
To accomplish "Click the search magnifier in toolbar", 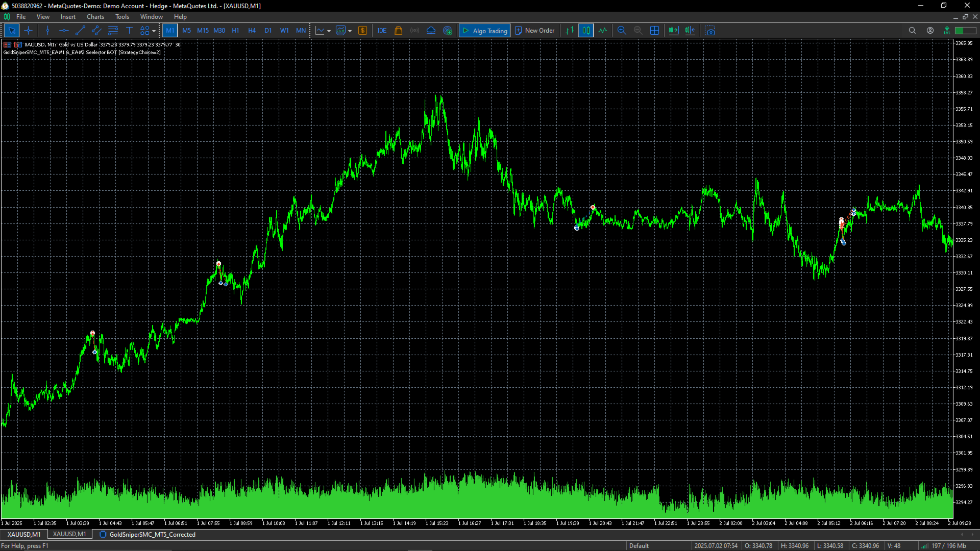I will [912, 31].
